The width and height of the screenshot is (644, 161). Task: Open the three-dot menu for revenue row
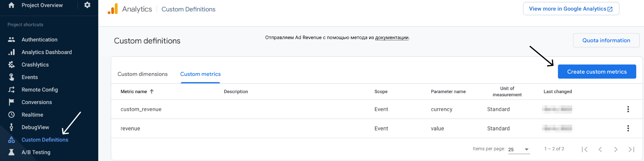pos(628,129)
